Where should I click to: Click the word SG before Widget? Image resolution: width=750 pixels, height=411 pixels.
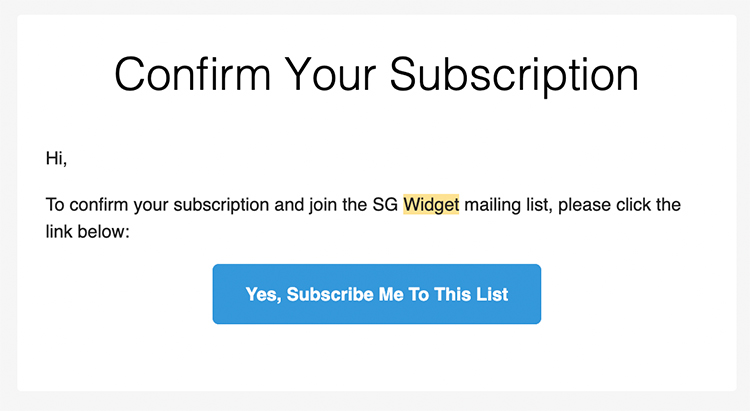click(385, 205)
